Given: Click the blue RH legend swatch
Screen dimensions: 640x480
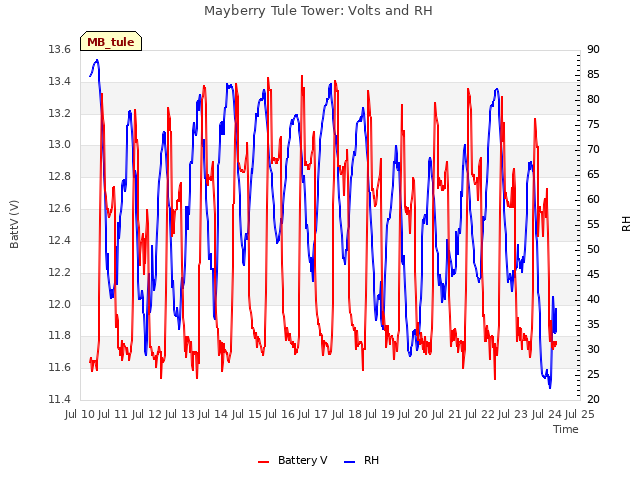Looking at the screenshot, I should tap(350, 462).
